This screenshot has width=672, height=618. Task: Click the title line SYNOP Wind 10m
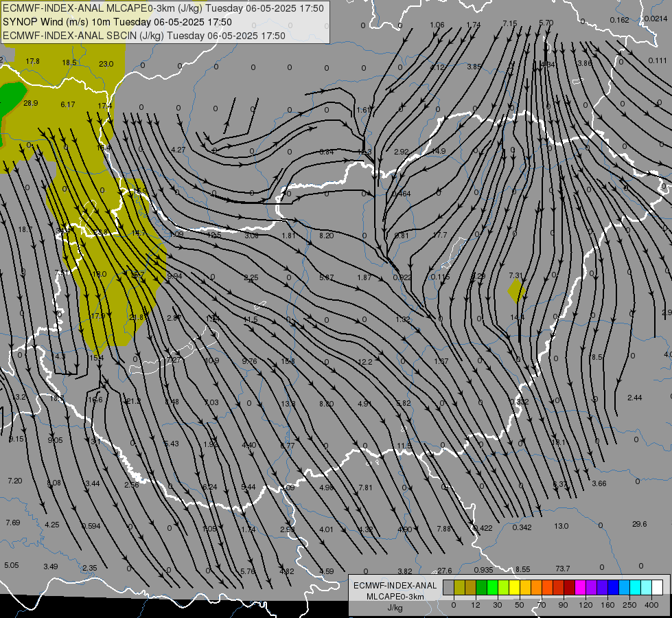[x=117, y=22]
